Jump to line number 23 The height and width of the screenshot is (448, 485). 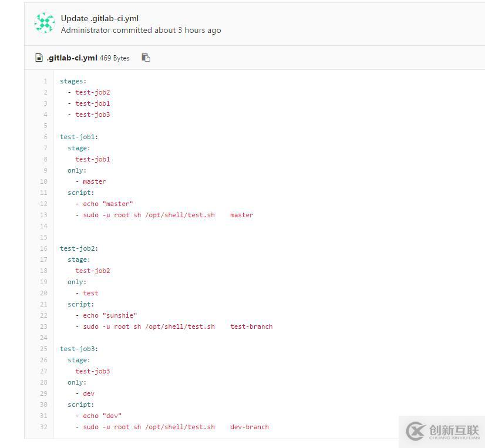[x=43, y=326]
